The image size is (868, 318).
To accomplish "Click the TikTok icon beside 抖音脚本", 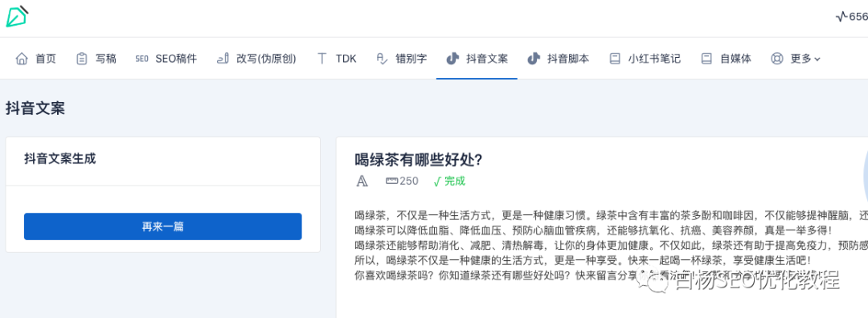I will [x=534, y=59].
